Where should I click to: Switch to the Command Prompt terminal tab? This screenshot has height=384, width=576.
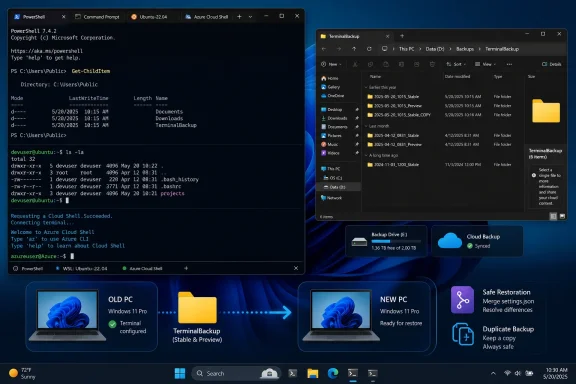tap(97, 17)
